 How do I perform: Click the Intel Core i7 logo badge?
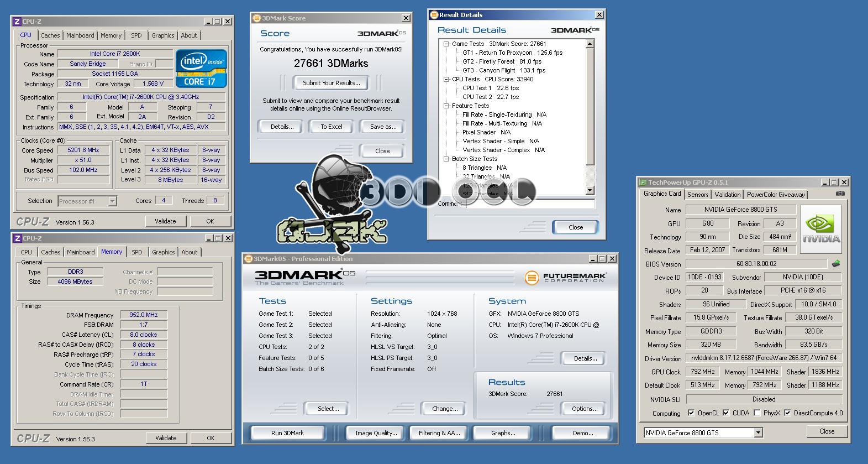point(202,68)
